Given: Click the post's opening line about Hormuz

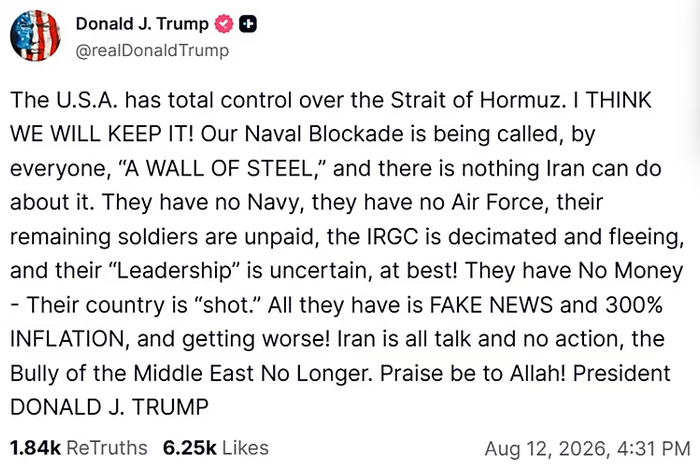Looking at the screenshot, I should click(288, 100).
